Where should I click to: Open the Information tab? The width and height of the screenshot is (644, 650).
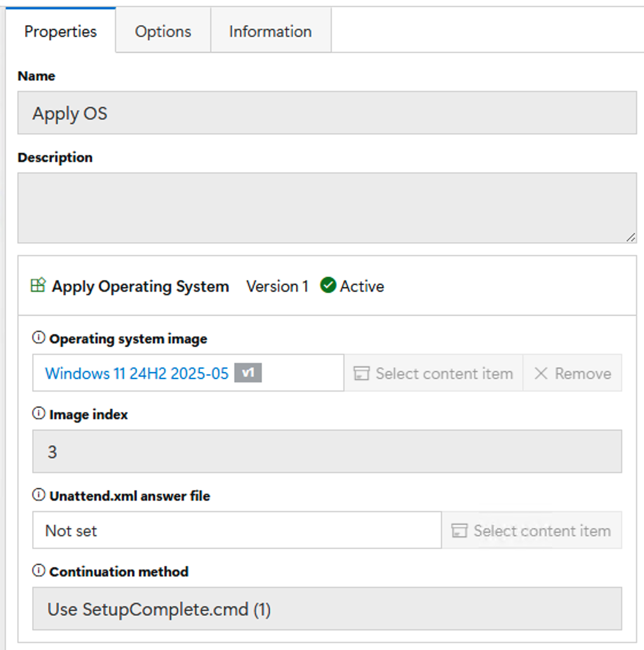[x=270, y=32]
